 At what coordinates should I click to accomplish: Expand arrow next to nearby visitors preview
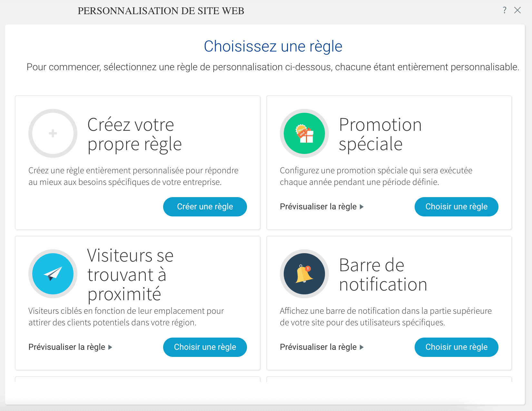pyautogui.click(x=110, y=347)
